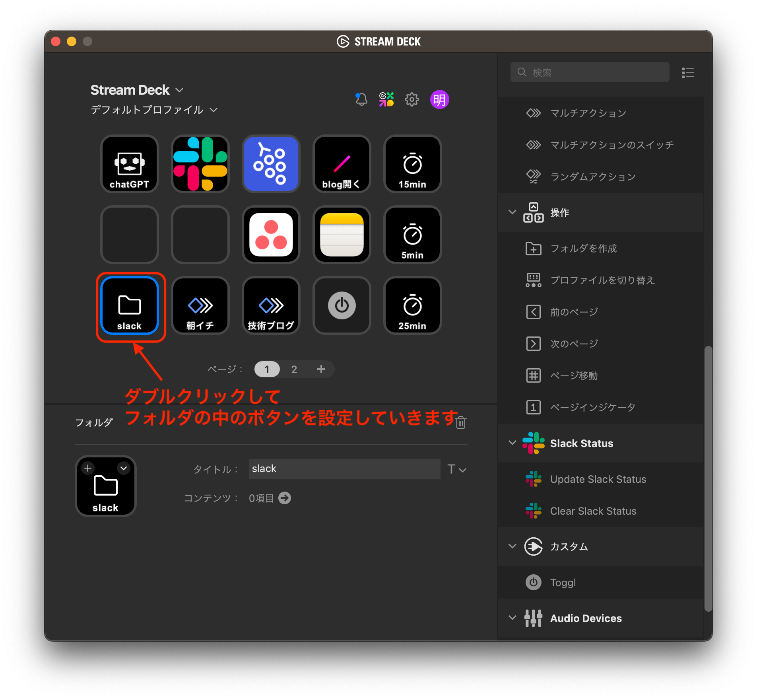
Task: Choose the Toggl action in list
Action: (600, 583)
